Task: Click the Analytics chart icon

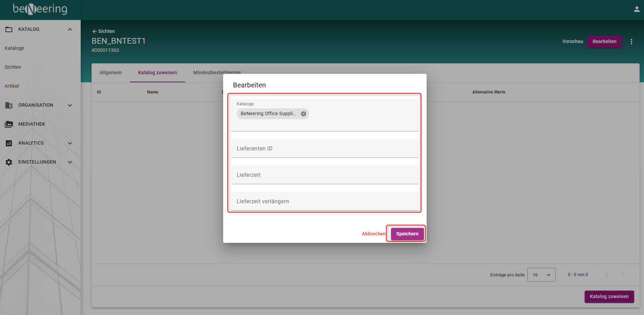Action: 9,143
